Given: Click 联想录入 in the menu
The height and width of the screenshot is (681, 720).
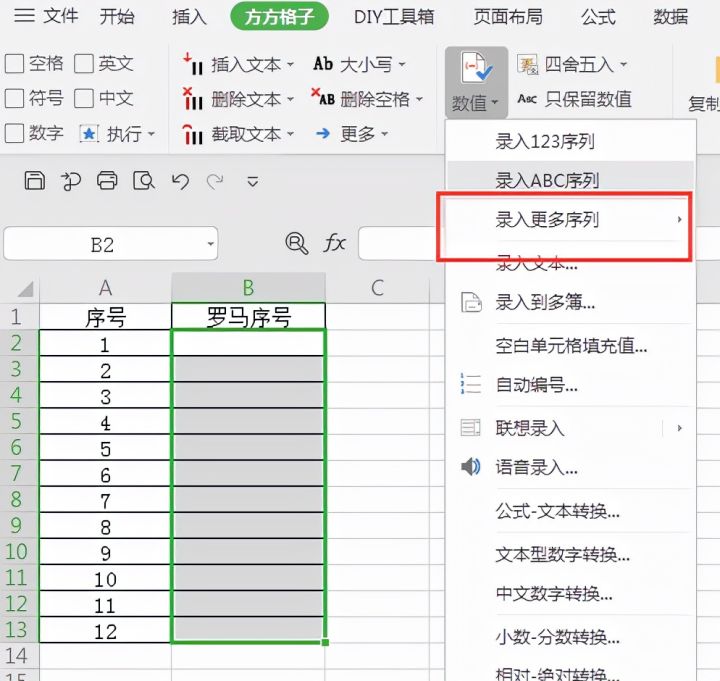Looking at the screenshot, I should pyautogui.click(x=530, y=428).
